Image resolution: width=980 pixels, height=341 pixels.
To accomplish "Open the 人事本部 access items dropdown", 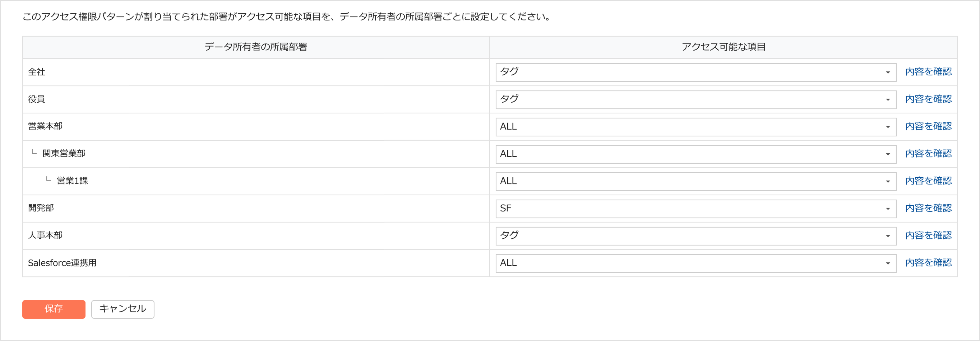I will tap(695, 236).
